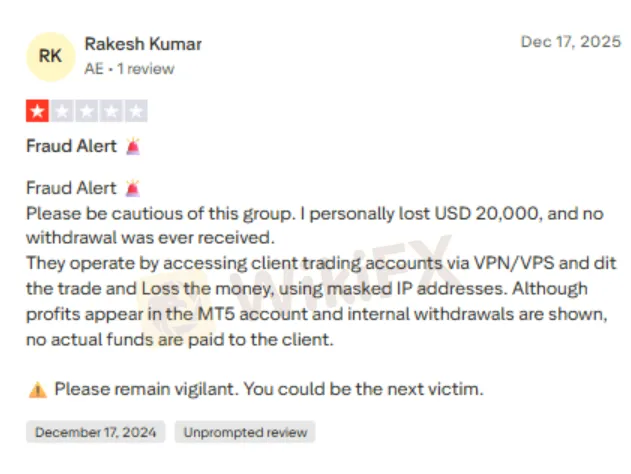This screenshot has height=474, width=631.
Task: Click the RK reviewer avatar circle
Action: (50, 56)
